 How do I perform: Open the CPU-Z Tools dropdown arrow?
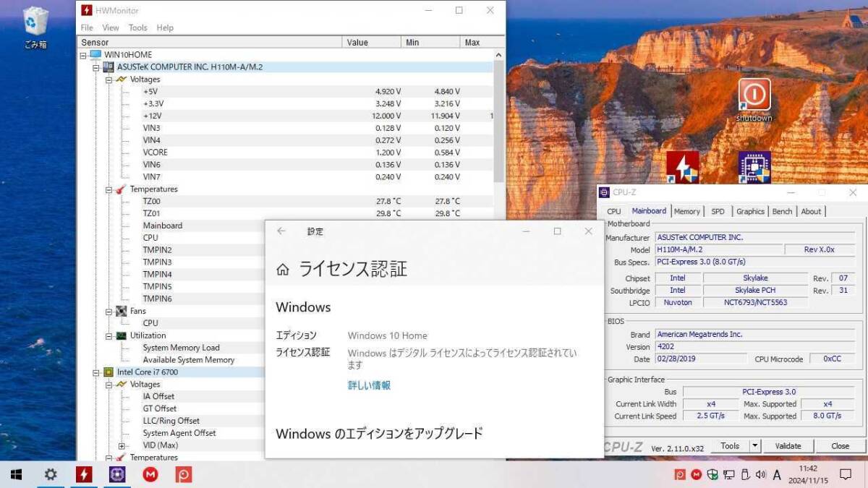pos(754,446)
